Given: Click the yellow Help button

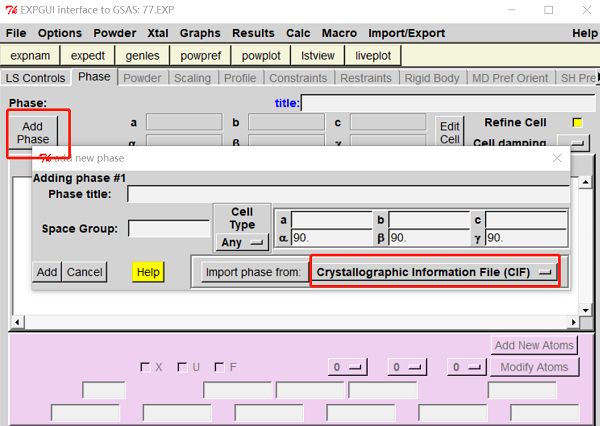Looking at the screenshot, I should tap(147, 272).
